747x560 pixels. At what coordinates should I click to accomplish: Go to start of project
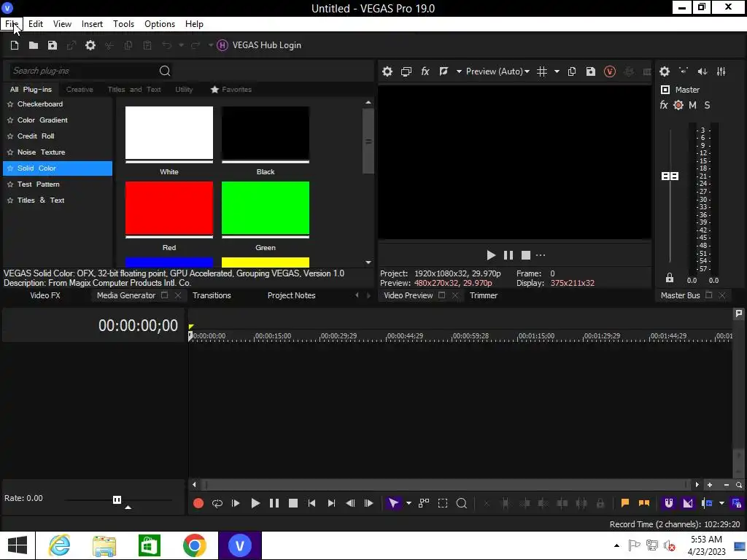pos(311,503)
